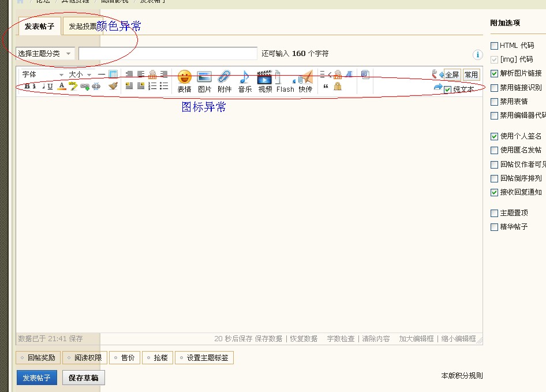Insert Flash content

pyautogui.click(x=285, y=81)
